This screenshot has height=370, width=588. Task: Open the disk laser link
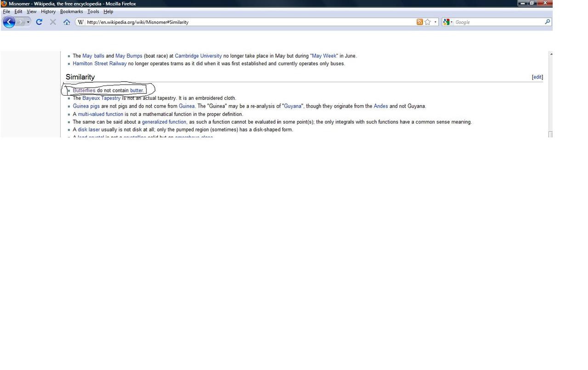(89, 130)
